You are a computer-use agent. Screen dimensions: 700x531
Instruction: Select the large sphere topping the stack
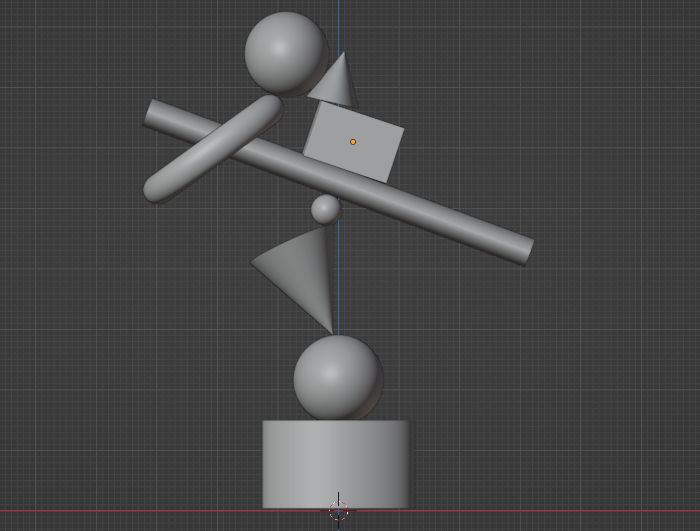coord(284,53)
